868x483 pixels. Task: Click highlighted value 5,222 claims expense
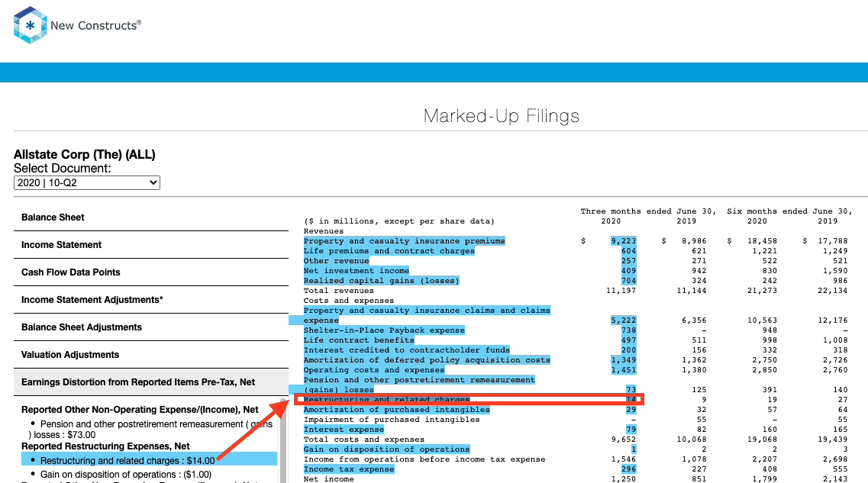[x=623, y=320]
